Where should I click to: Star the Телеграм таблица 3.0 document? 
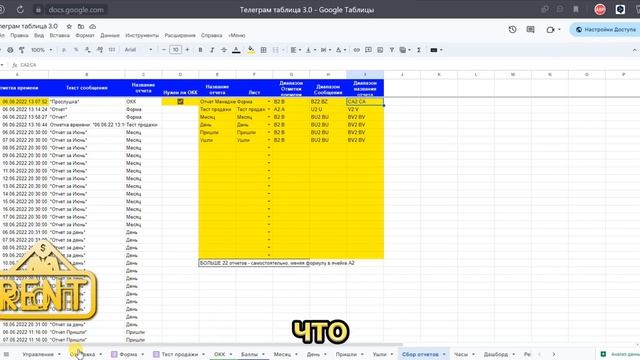[69, 27]
